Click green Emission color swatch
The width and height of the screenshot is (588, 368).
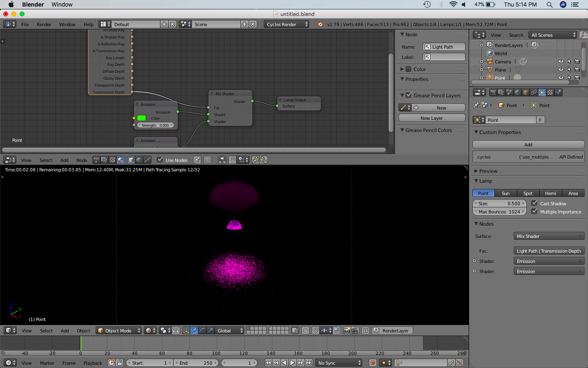141,118
